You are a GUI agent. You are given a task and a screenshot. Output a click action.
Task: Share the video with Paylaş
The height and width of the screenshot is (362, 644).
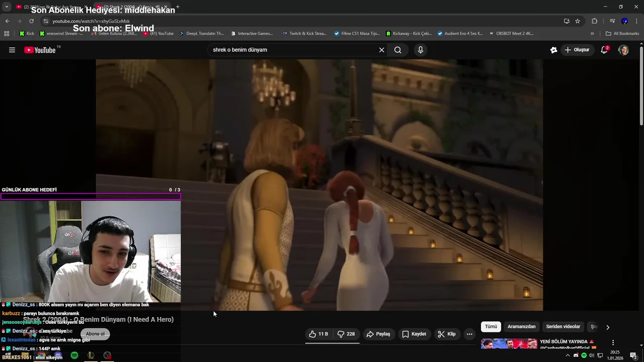coord(378,334)
